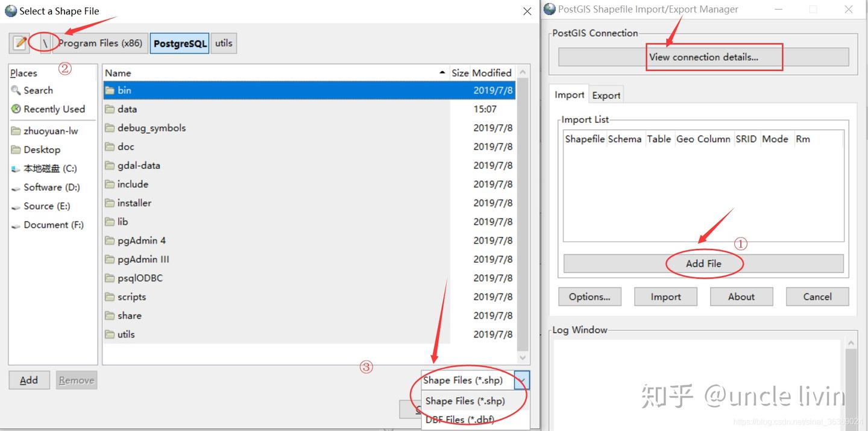Screen dimensions: 868x431
Task: Select the Document (F:) drive
Action: (x=53, y=224)
